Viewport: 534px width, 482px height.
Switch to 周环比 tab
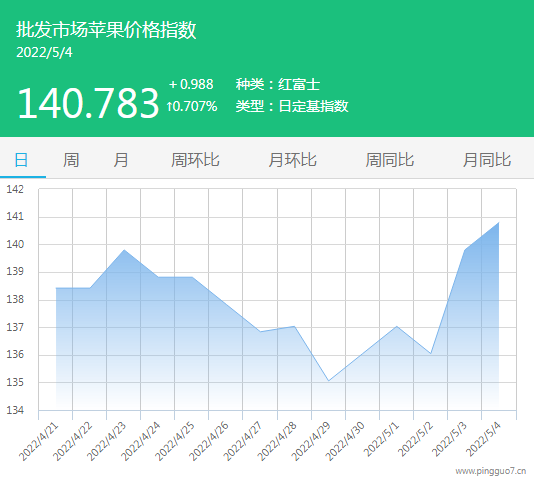coord(195,160)
